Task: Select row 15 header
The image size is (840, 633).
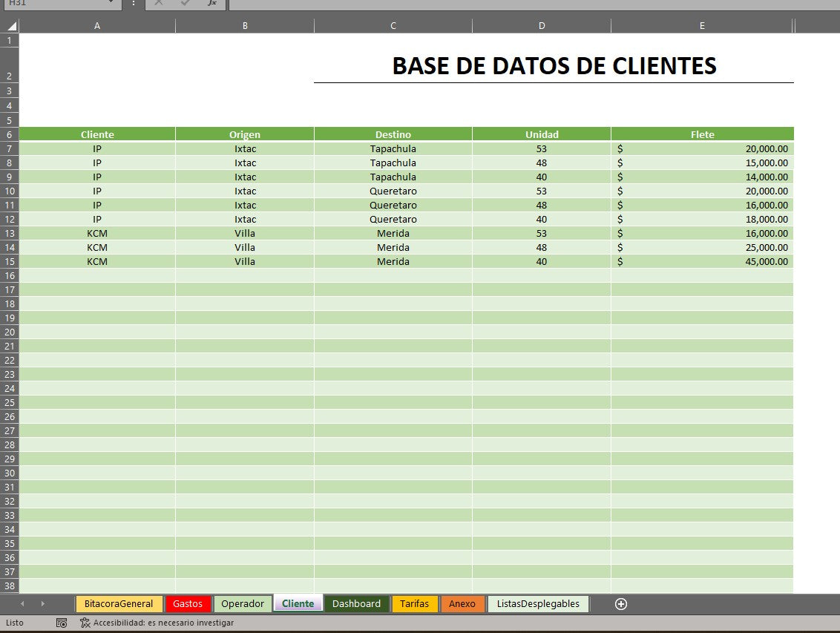Action: pyautogui.click(x=10, y=261)
